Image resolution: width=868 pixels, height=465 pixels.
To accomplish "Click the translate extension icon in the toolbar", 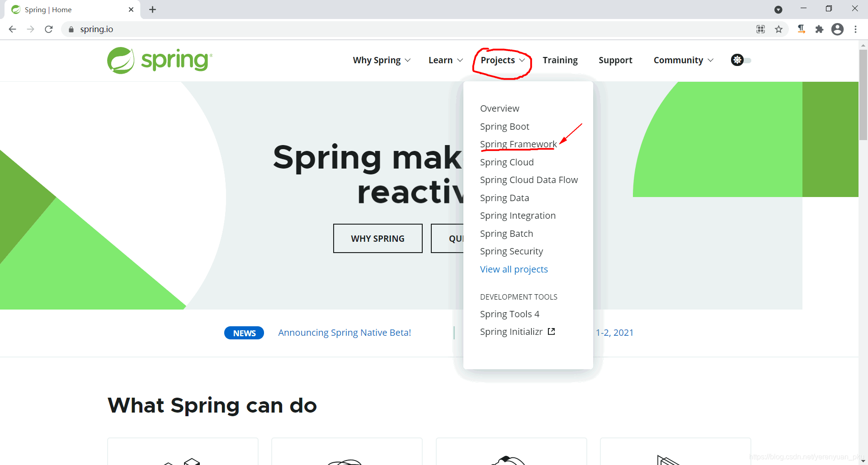I will (x=801, y=29).
